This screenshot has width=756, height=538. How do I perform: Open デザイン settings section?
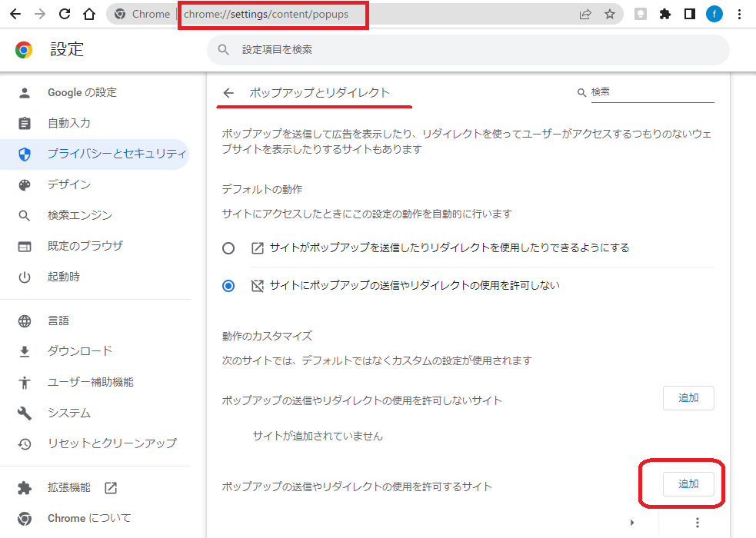click(69, 184)
